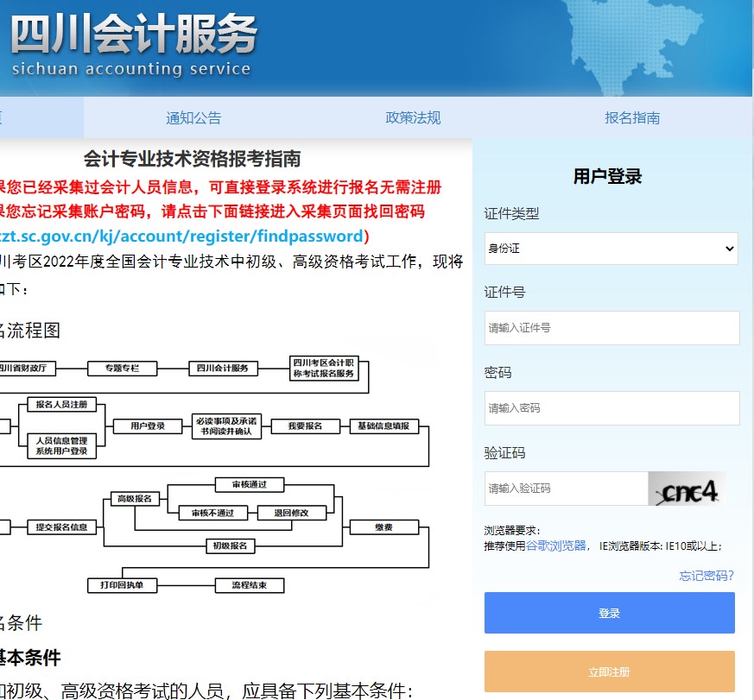Click the 请输入证件号 input field
Viewport: 754px width, 700px height.
[x=611, y=327]
